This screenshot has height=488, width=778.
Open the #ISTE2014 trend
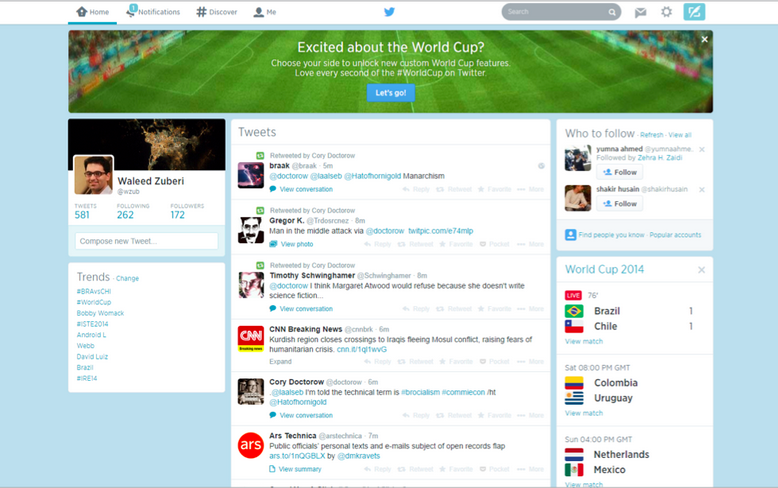tap(92, 324)
